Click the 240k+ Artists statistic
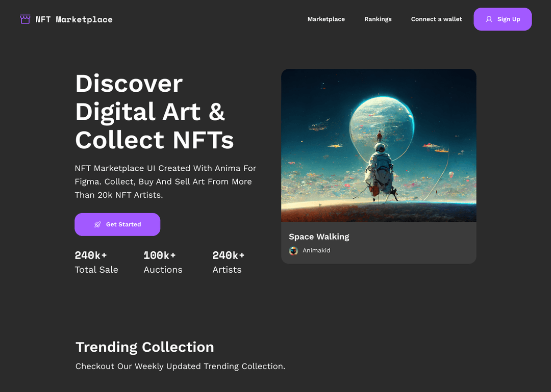The height and width of the screenshot is (392, 551). coord(228,262)
